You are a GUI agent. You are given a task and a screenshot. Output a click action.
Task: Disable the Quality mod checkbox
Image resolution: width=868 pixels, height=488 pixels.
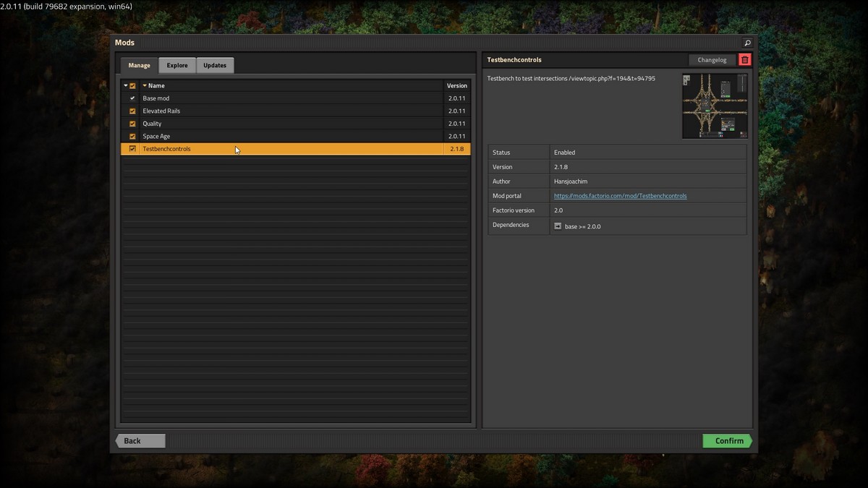click(x=132, y=124)
